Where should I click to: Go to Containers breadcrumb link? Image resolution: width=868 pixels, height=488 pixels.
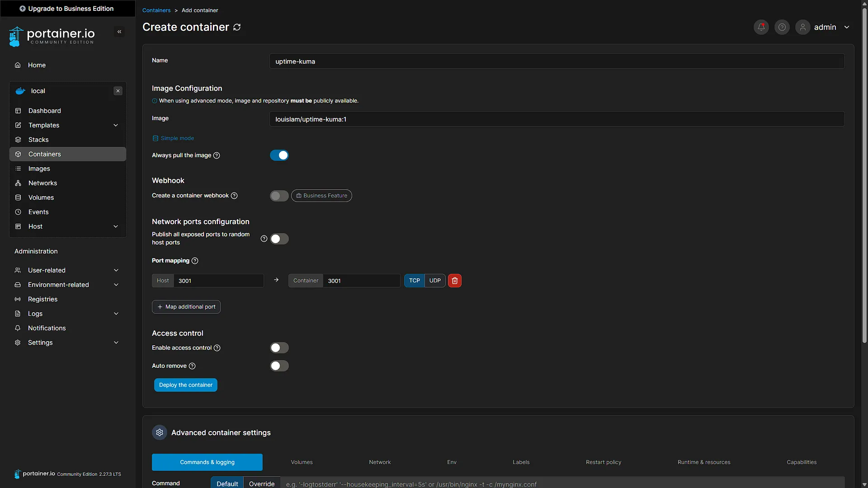(156, 10)
